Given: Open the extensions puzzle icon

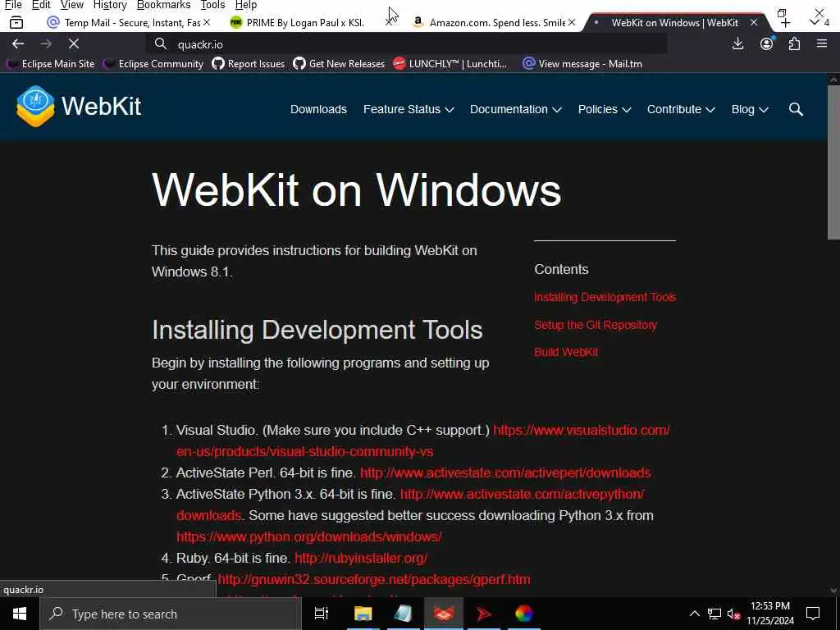Looking at the screenshot, I should pos(794,43).
